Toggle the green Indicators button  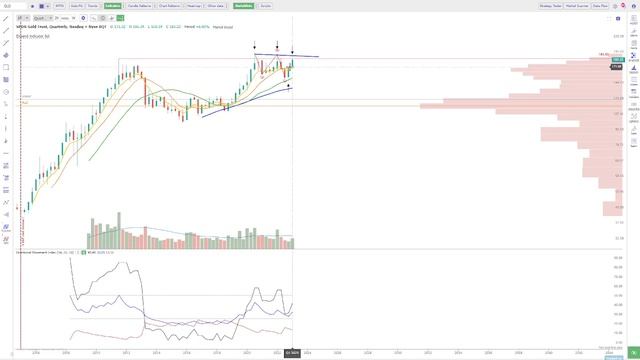coord(113,6)
